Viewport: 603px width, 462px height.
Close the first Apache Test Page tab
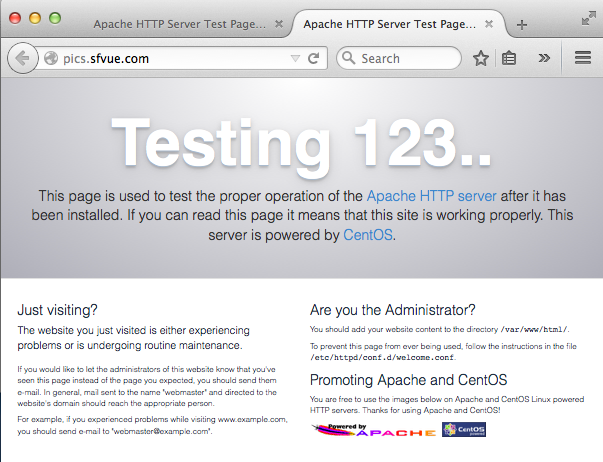click(279, 24)
